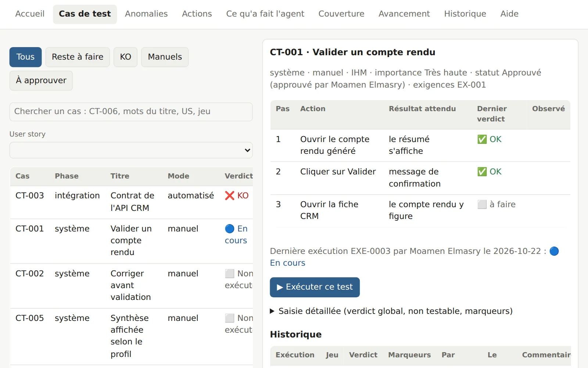Click 'Ouvrir la fiche CRM' action cell
The image size is (588, 368).
coord(329,210)
